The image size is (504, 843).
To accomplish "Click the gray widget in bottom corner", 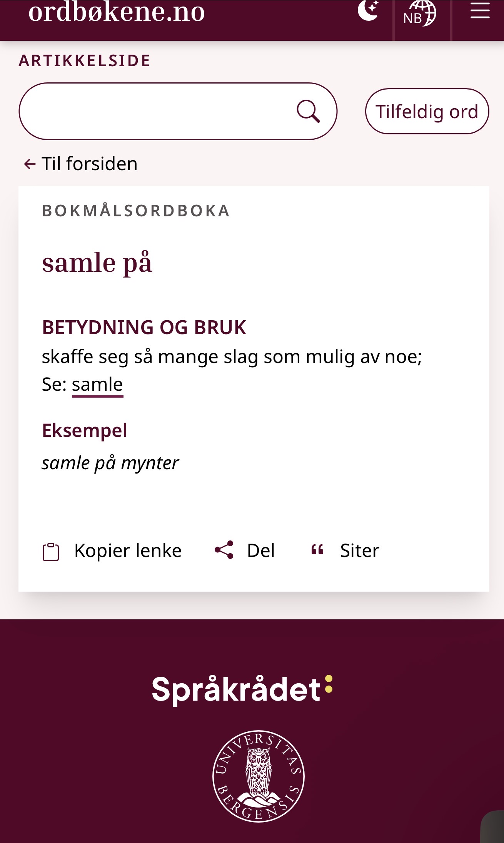I will (x=493, y=828).
